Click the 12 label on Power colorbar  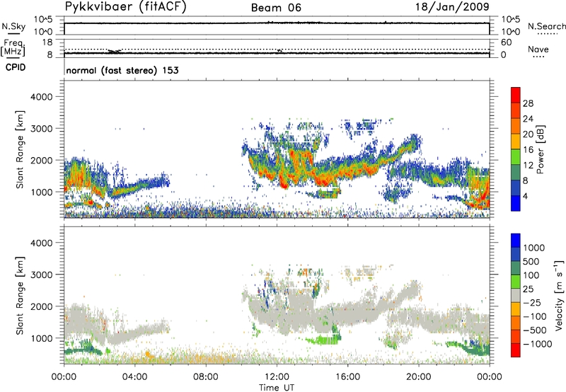(528, 166)
